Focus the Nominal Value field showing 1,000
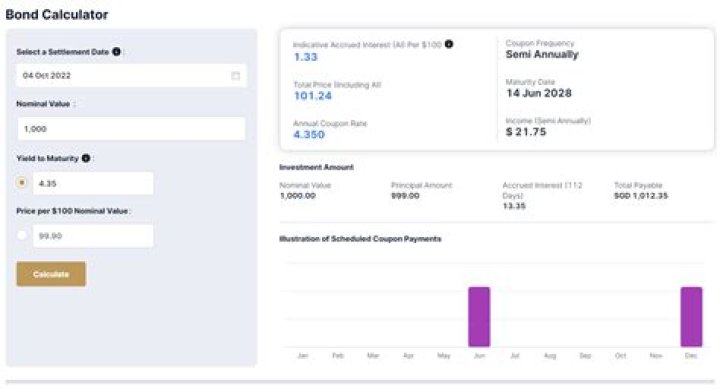Screen dimensions: 720x389 (x=131, y=129)
